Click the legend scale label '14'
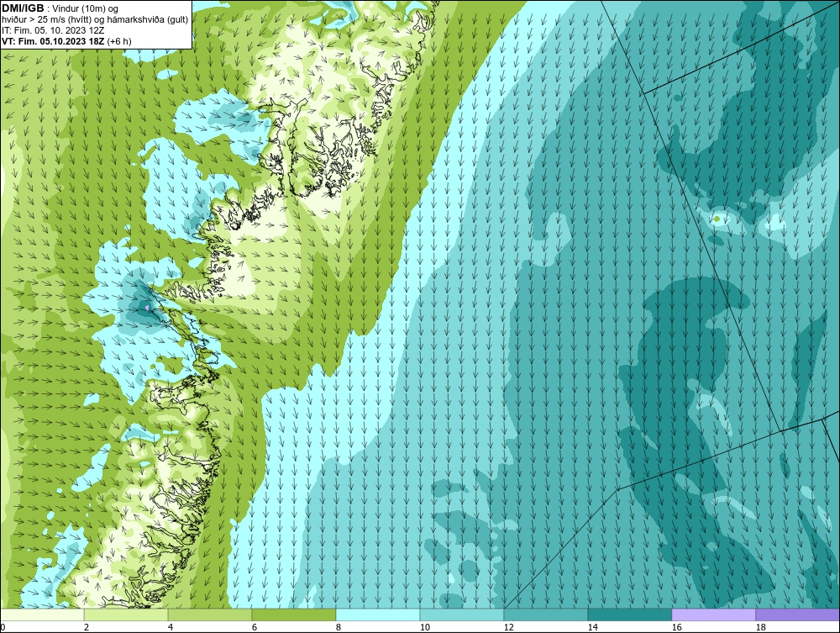840x633 pixels. (x=592, y=627)
